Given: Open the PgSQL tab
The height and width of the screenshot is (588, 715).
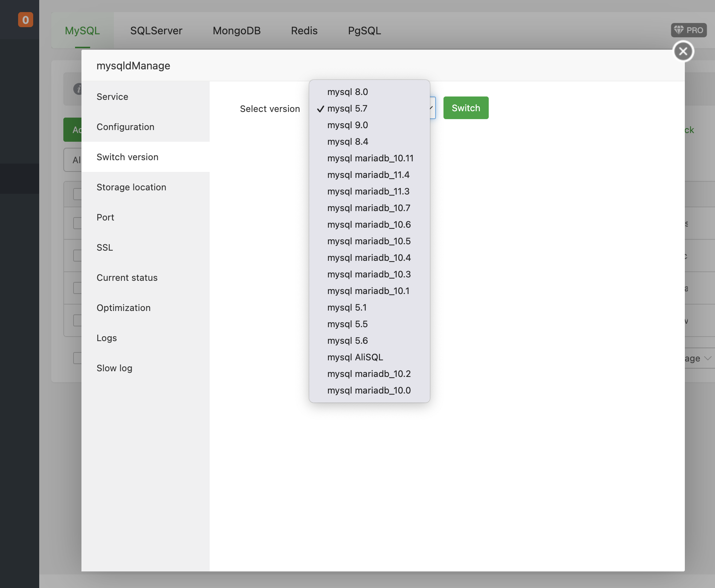Looking at the screenshot, I should [364, 31].
